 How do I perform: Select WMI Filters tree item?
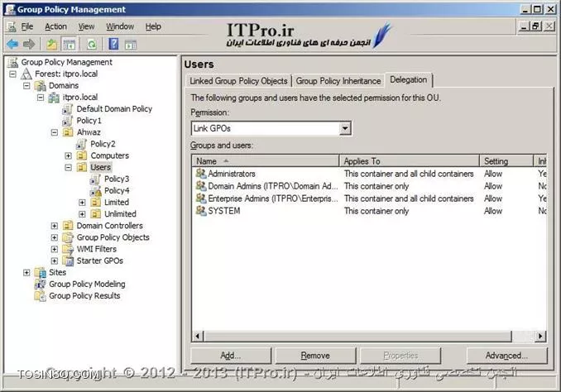click(x=97, y=249)
